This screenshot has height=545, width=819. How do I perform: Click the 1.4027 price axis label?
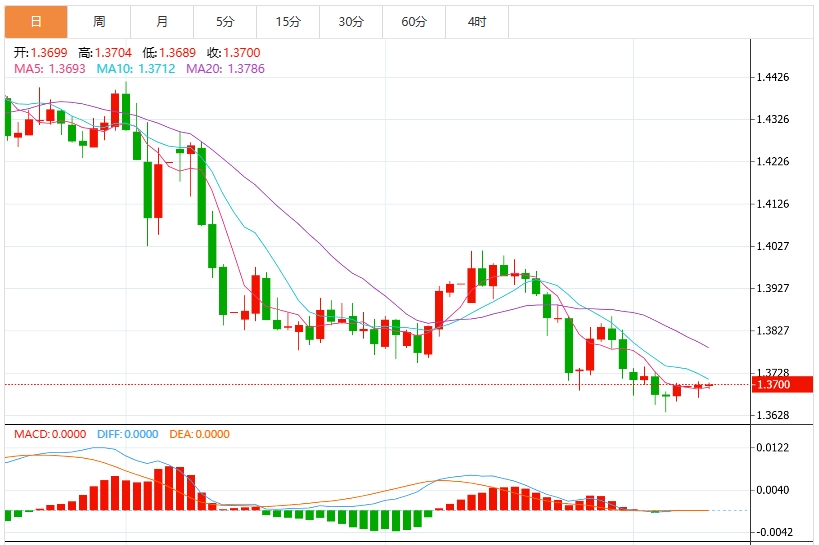click(773, 246)
